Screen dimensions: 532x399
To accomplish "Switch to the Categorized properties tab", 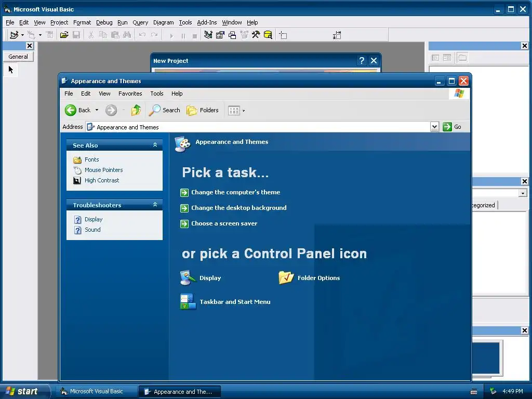I will 485,205.
